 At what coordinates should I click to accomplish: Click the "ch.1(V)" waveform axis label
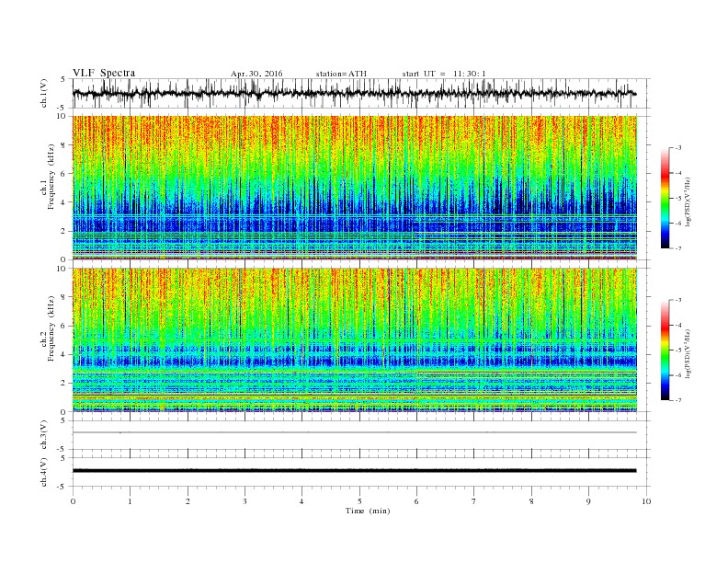click(x=44, y=93)
